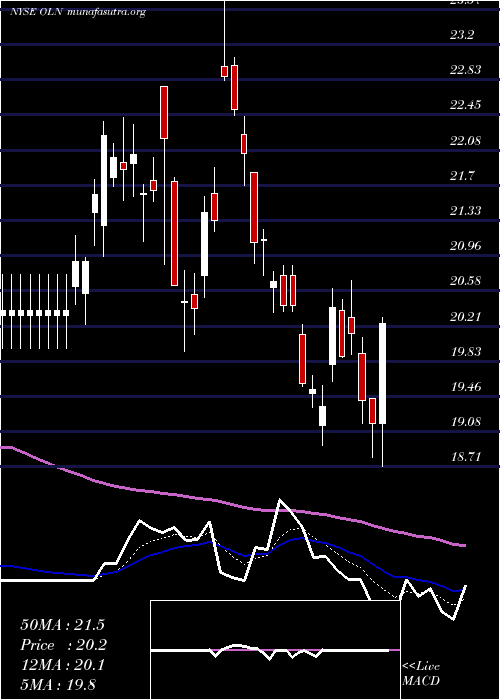The width and height of the screenshot is (500, 700).
Task: Click the MACD inset histogram panel
Action: pyautogui.click(x=275, y=650)
